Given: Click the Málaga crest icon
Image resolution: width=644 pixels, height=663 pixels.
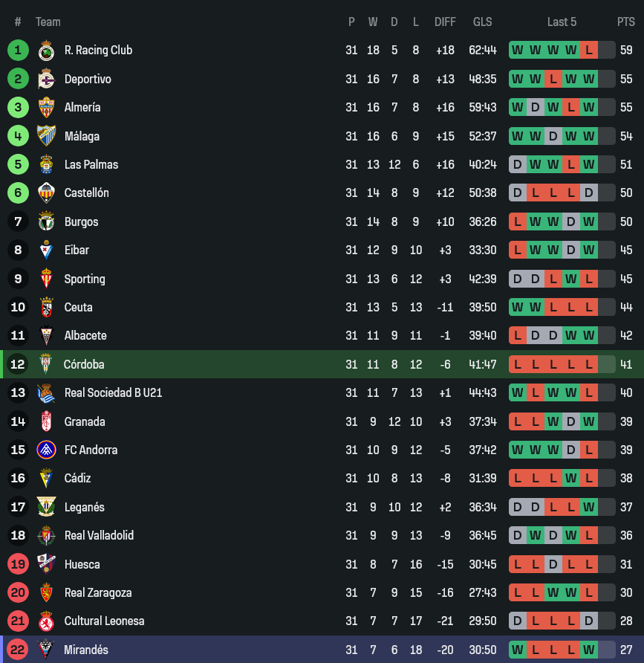Looking at the screenshot, I should tap(46, 136).
